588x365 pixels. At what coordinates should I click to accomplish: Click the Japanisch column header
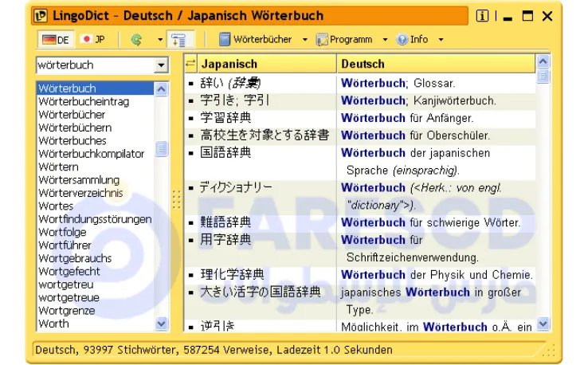[229, 64]
